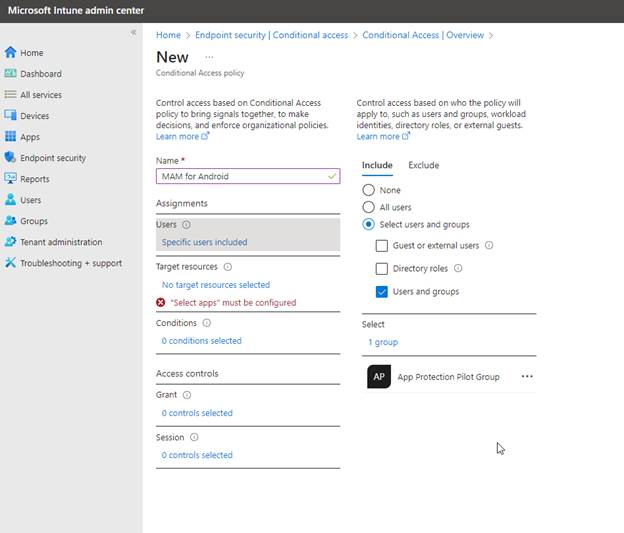The image size is (624, 533).
Task: Open the ellipsis menu next to New
Action: 209,58
